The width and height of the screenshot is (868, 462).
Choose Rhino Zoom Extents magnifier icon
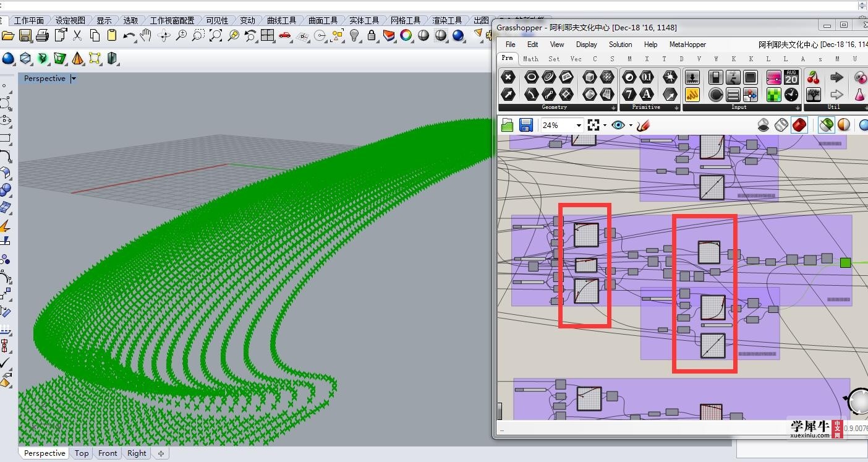click(x=215, y=36)
